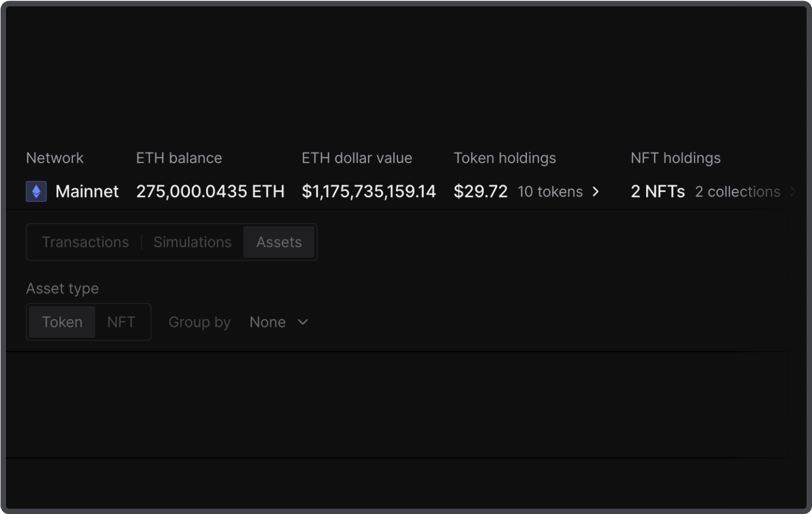Select the Token asset type
This screenshot has width=812, height=514.
point(62,322)
